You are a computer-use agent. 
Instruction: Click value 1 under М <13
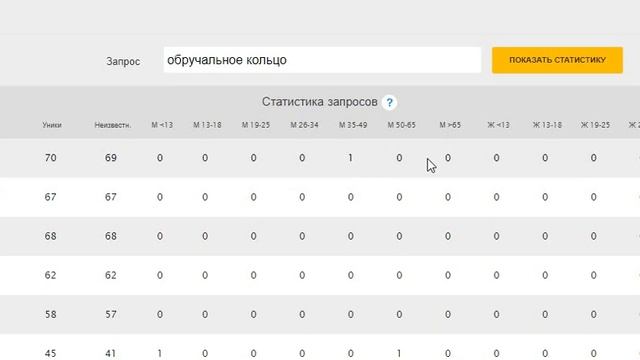(x=160, y=353)
